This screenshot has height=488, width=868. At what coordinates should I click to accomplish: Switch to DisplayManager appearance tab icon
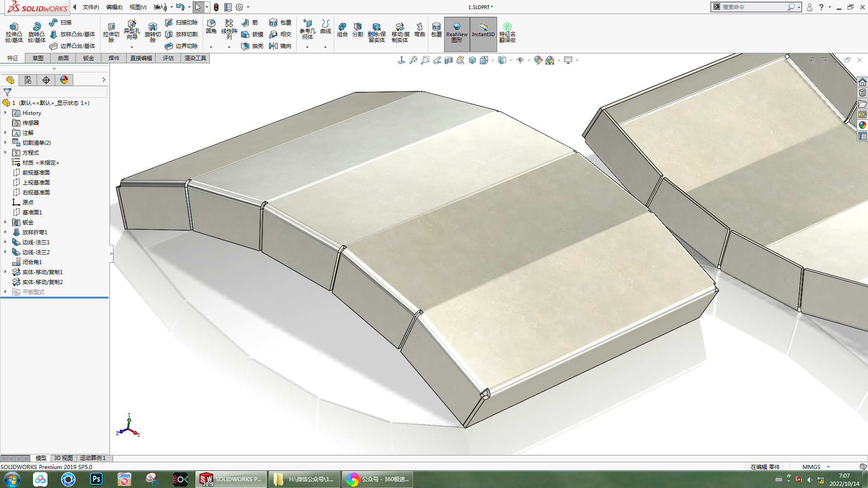click(64, 80)
